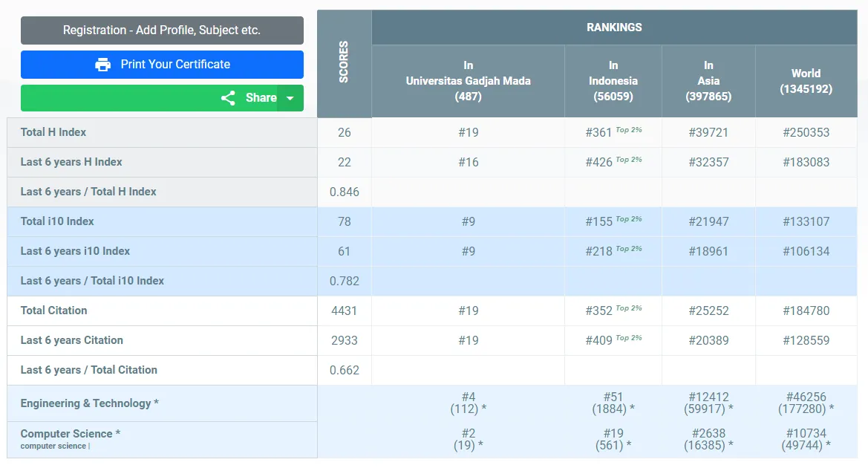This screenshot has width=868, height=468.
Task: Click the In Asia column header
Action: click(x=708, y=81)
